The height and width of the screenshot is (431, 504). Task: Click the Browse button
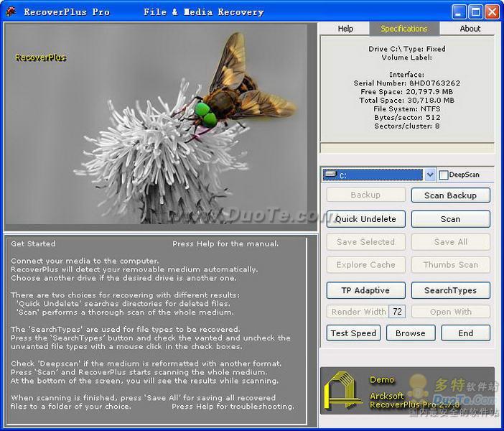411,333
